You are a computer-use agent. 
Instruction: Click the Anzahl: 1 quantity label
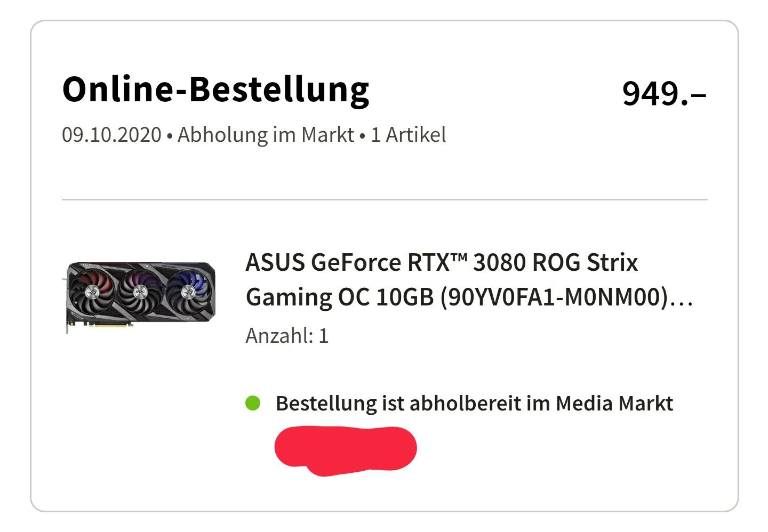[x=287, y=336]
